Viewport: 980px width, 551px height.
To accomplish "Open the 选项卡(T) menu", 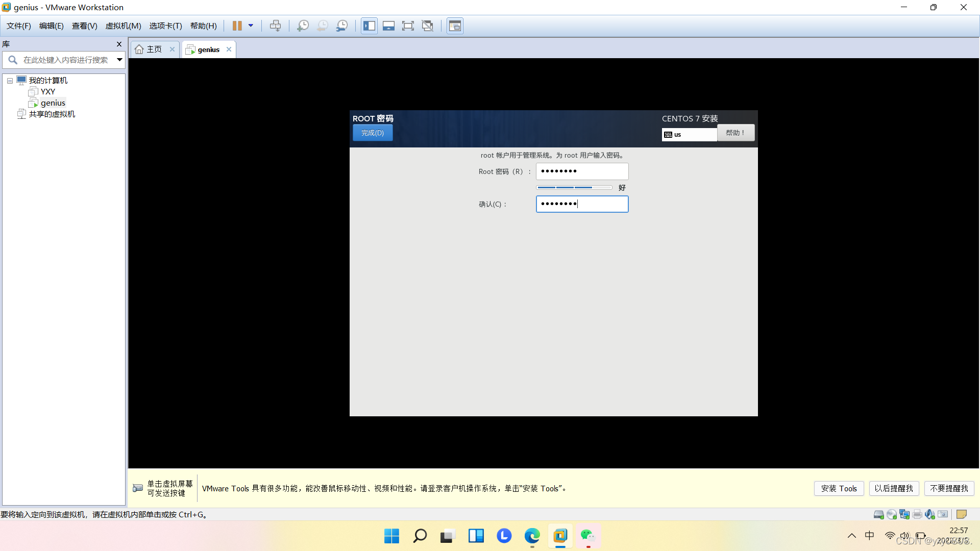I will coord(166,26).
